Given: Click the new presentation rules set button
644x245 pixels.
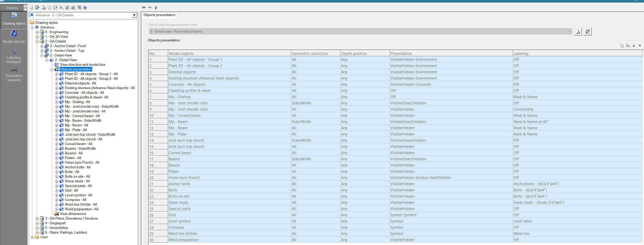Looking at the screenshot, I should pos(578,32).
